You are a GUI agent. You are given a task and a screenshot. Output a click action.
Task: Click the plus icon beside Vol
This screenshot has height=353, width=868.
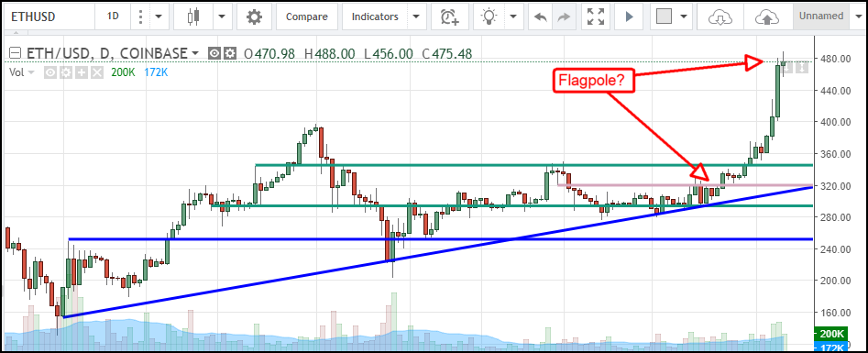click(x=82, y=72)
